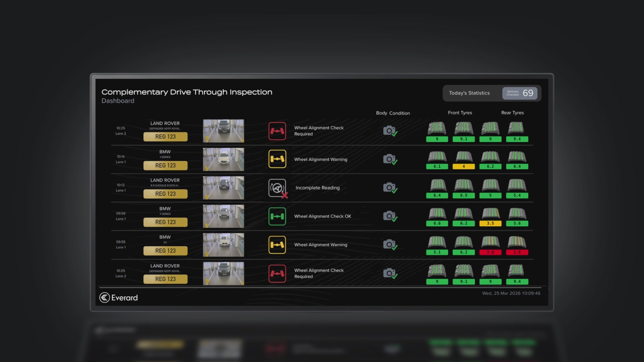Open body condition camera for the 10:14 BMW
The width and height of the screenshot is (644, 362).
tap(390, 159)
